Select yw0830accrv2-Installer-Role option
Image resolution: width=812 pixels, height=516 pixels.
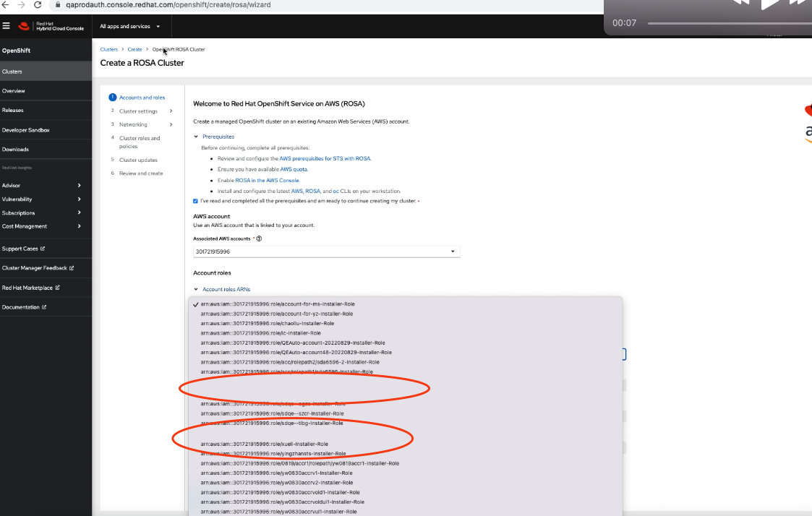click(x=406, y=482)
